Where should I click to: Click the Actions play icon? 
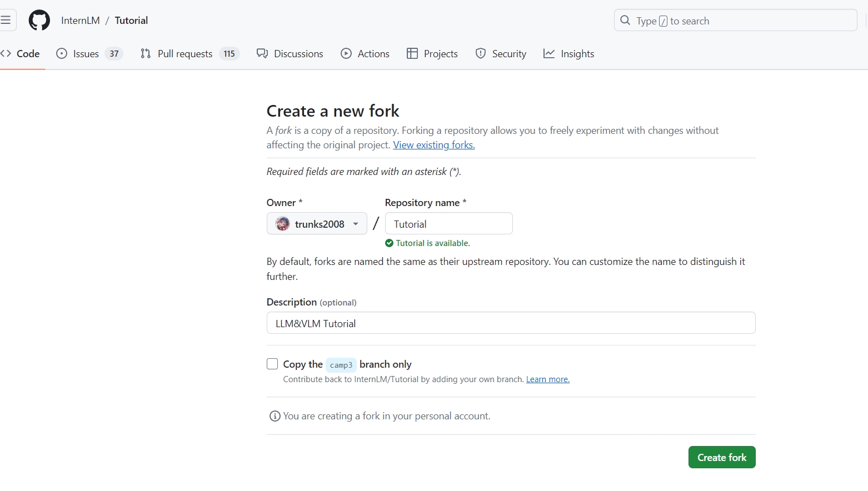coord(346,53)
